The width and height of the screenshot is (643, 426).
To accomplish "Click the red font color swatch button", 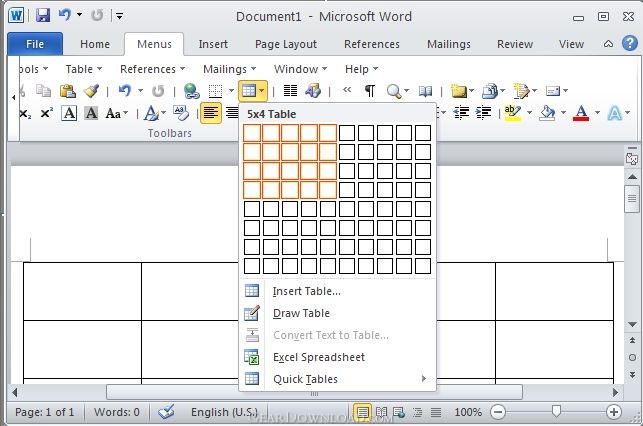I will coord(581,113).
